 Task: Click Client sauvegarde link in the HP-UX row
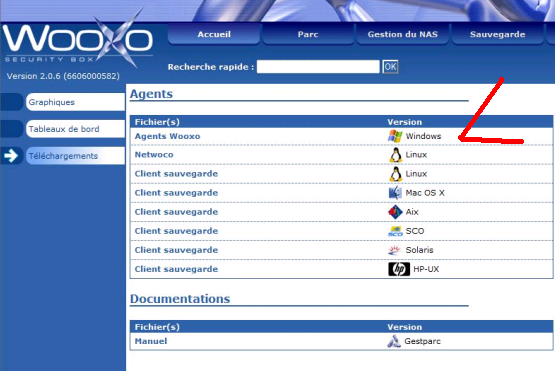(x=176, y=269)
